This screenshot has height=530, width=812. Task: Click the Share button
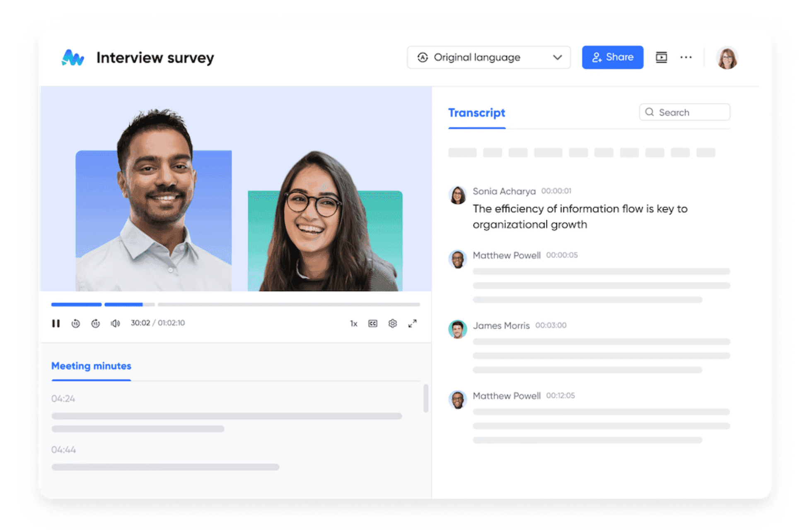[x=612, y=57]
